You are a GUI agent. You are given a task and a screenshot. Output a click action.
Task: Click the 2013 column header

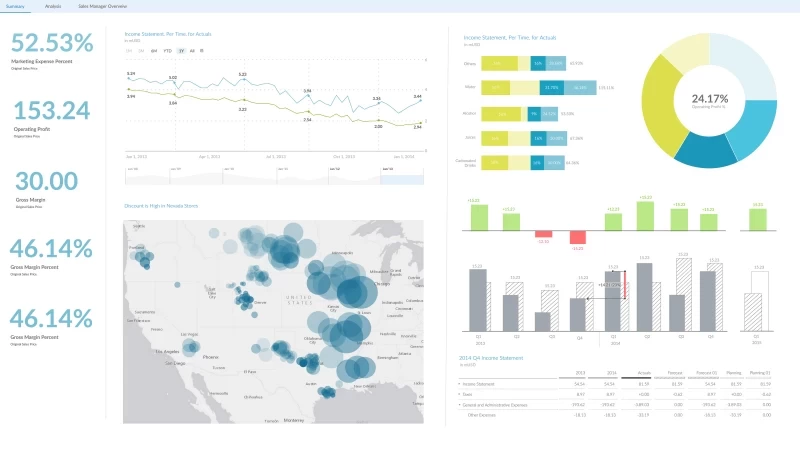click(580, 373)
